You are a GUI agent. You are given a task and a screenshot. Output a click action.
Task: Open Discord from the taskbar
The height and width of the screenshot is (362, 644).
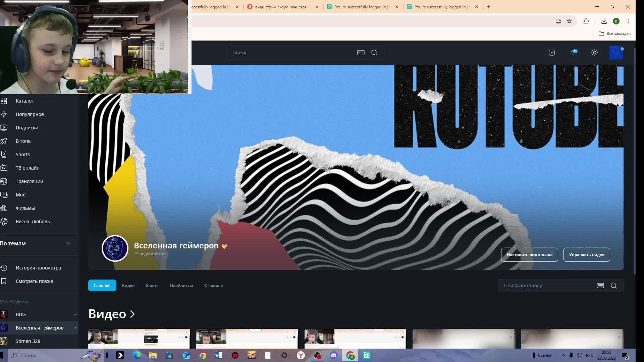(334, 355)
